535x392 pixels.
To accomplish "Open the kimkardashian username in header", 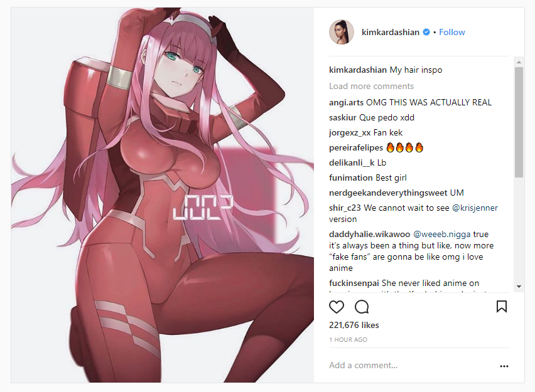I will [391, 32].
